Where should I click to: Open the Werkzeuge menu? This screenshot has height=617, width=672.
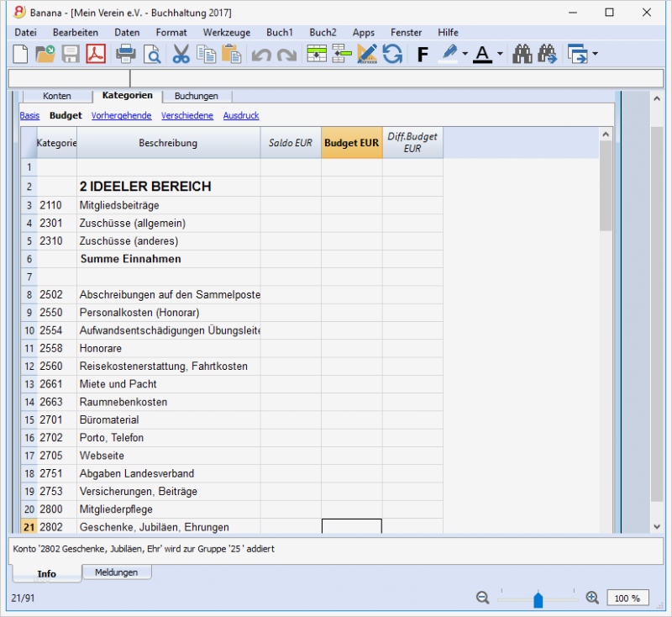226,33
